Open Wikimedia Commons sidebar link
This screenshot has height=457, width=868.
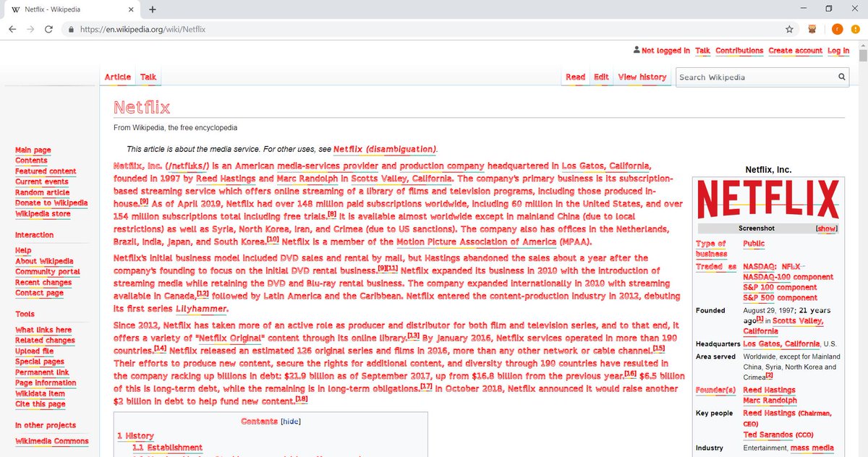pyautogui.click(x=52, y=441)
